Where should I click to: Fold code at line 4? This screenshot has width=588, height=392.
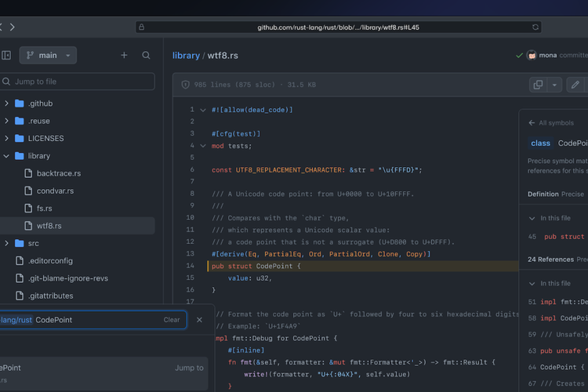(x=203, y=145)
